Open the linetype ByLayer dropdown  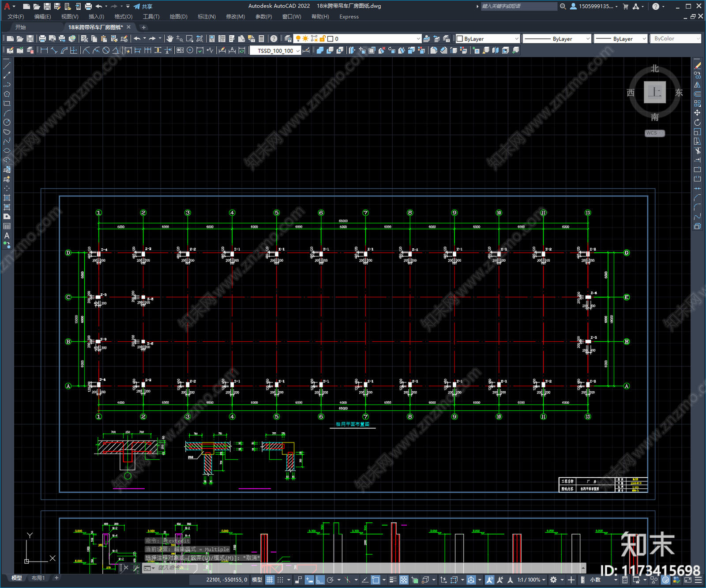click(x=557, y=39)
